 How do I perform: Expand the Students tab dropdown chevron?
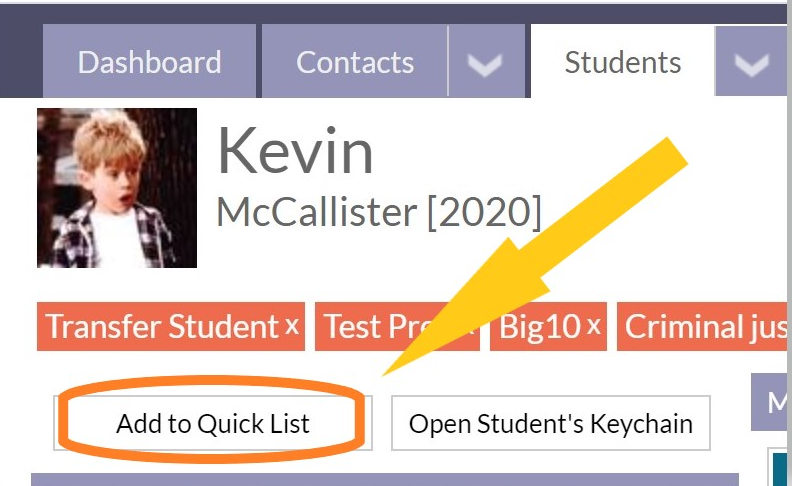752,62
